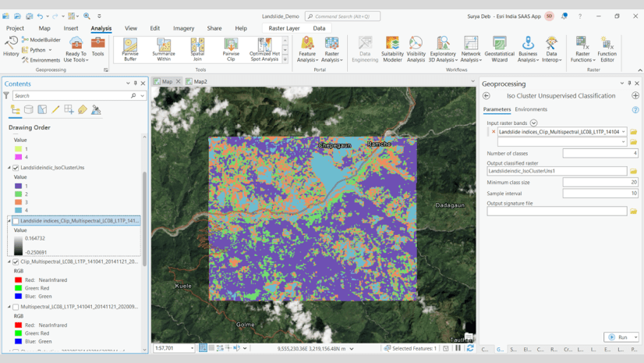Open Ready To Use Tools
Viewport: 644px width, 363px height.
pyautogui.click(x=76, y=49)
